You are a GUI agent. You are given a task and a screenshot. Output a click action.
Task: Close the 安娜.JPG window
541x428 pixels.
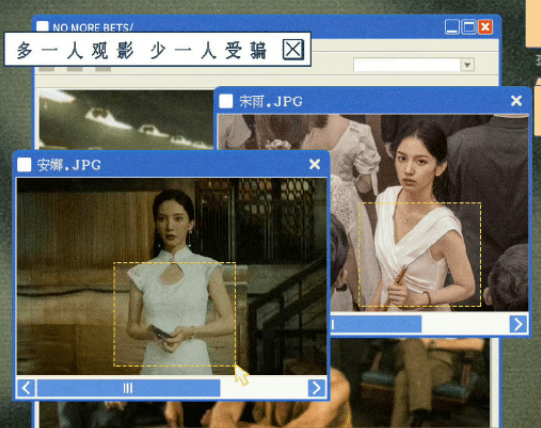(x=314, y=164)
